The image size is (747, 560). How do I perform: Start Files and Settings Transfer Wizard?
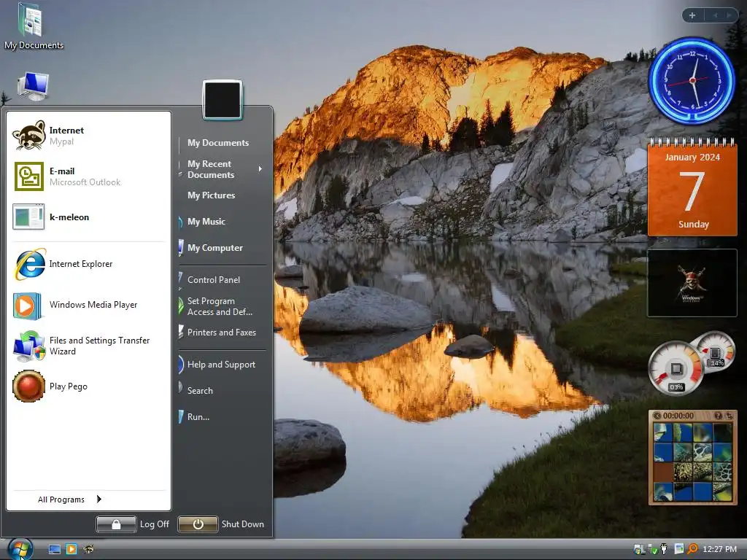point(88,346)
